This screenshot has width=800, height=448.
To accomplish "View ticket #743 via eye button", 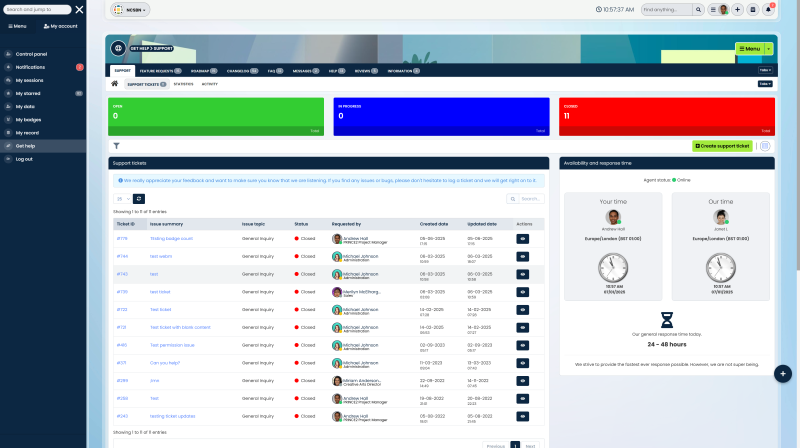I will [x=522, y=274].
